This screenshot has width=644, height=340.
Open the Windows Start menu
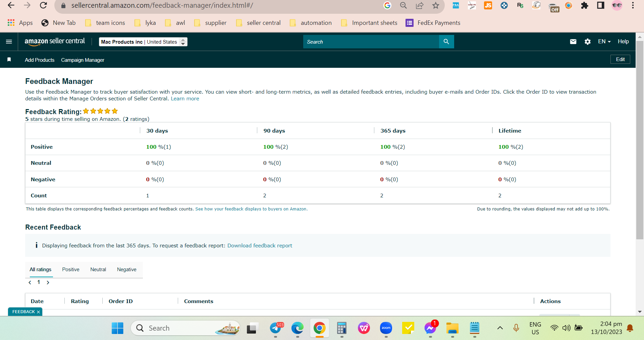pos(117,328)
